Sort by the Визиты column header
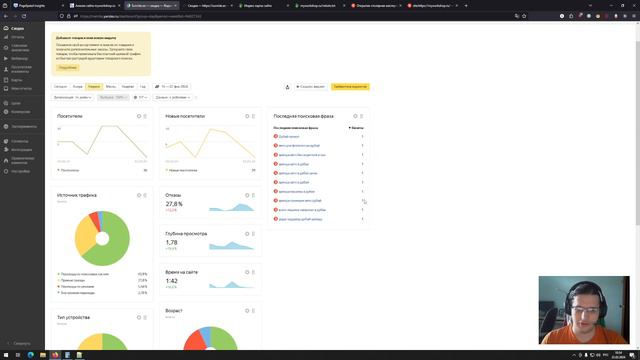The image size is (640, 360). click(x=356, y=128)
